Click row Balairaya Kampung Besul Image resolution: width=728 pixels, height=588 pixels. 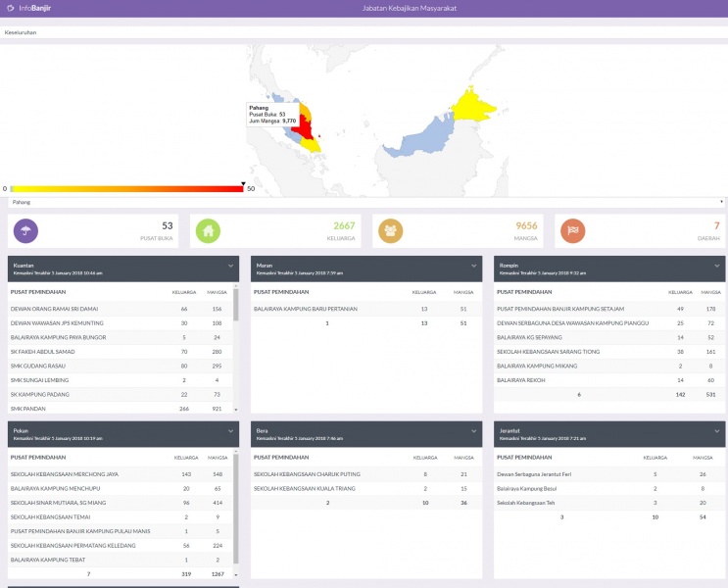pos(609,489)
